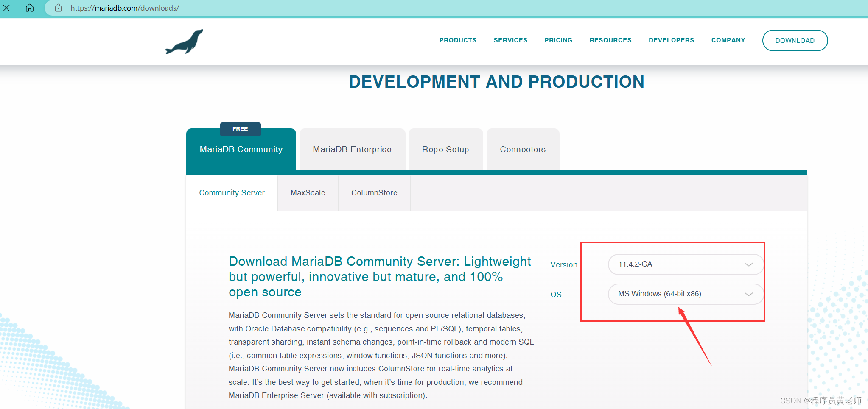Click the DOWNLOAD button in header
This screenshot has height=409, width=868.
[795, 40]
